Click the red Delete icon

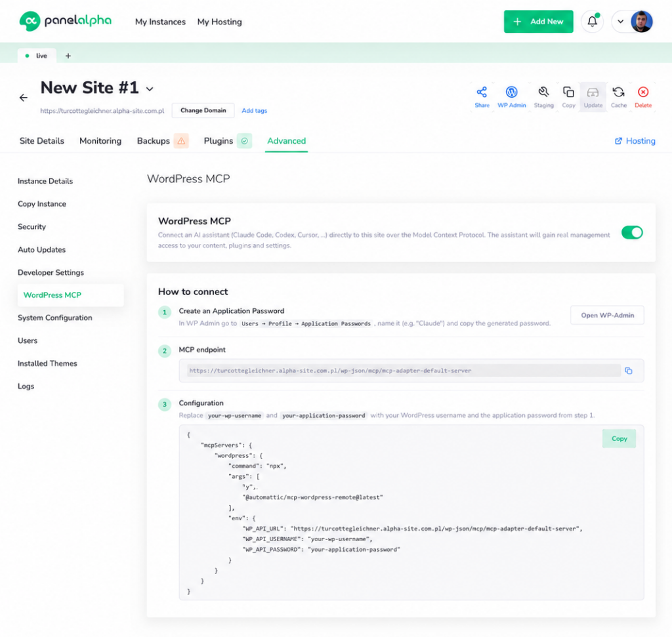click(643, 97)
